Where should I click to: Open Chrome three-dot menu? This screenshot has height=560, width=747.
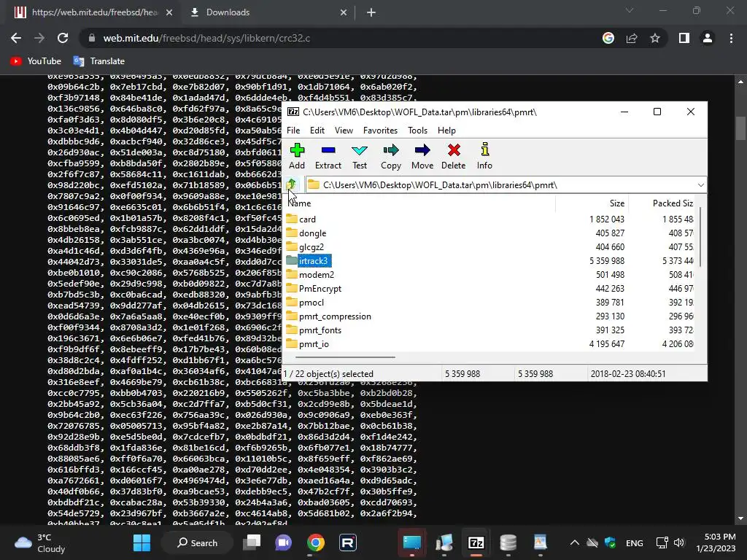(731, 38)
